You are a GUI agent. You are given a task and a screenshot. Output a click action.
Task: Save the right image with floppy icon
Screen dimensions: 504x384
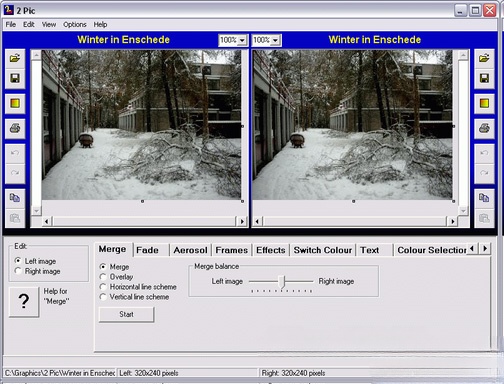pyautogui.click(x=484, y=79)
